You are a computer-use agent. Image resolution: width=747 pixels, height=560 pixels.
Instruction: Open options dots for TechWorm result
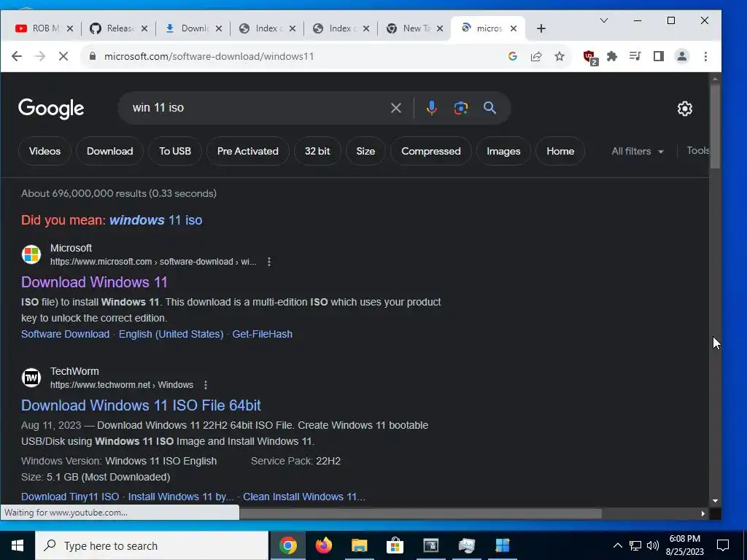(x=205, y=385)
